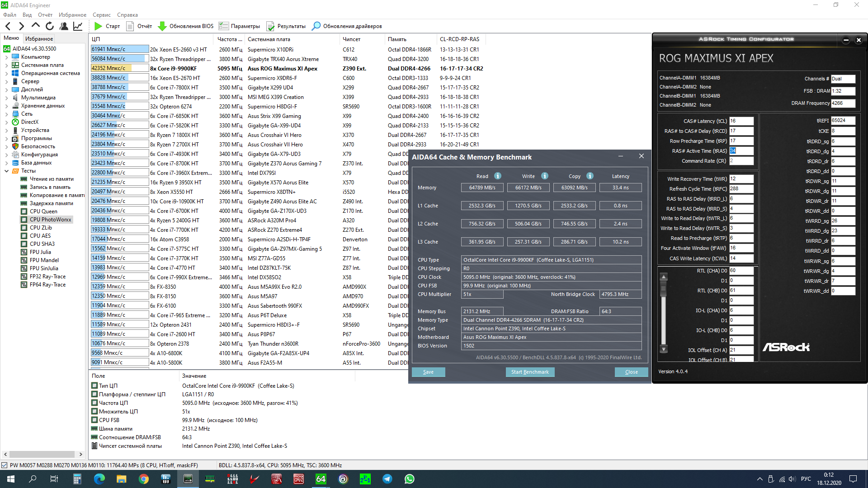
Task: Click Save in the benchmark window
Action: [428, 372]
